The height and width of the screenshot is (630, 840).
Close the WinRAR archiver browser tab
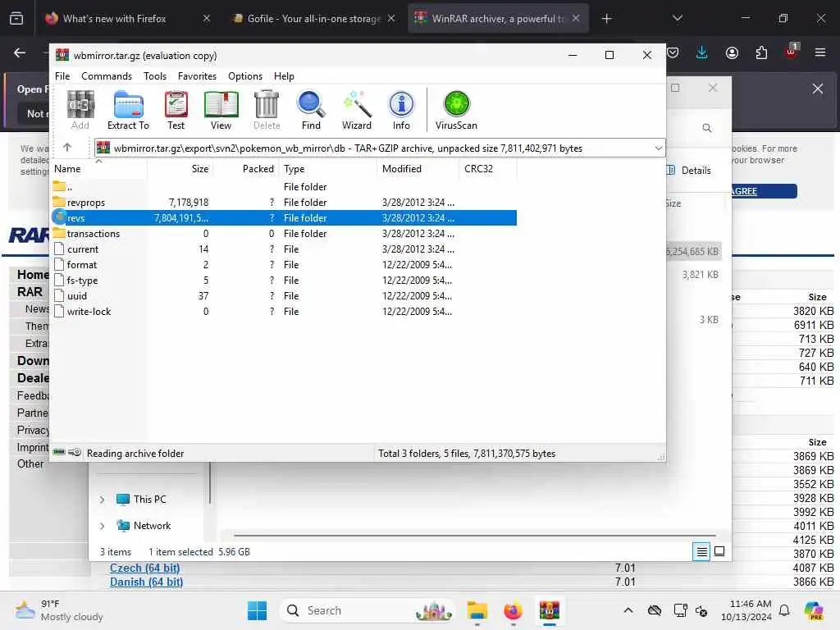(x=575, y=18)
